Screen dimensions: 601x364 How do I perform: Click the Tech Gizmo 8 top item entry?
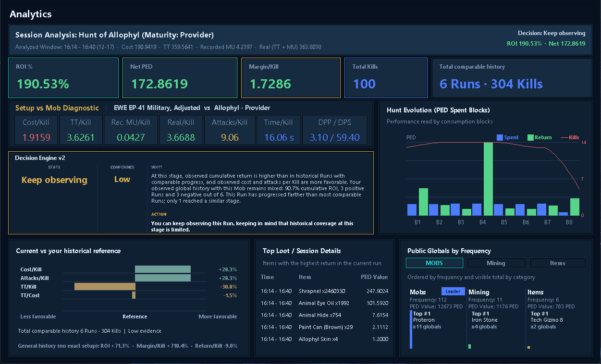coord(547,320)
